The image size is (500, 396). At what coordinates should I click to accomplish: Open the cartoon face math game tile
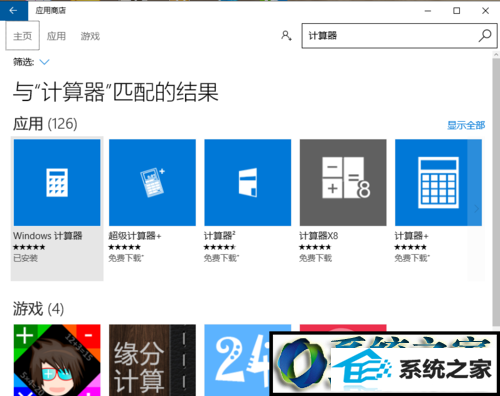pos(57,360)
